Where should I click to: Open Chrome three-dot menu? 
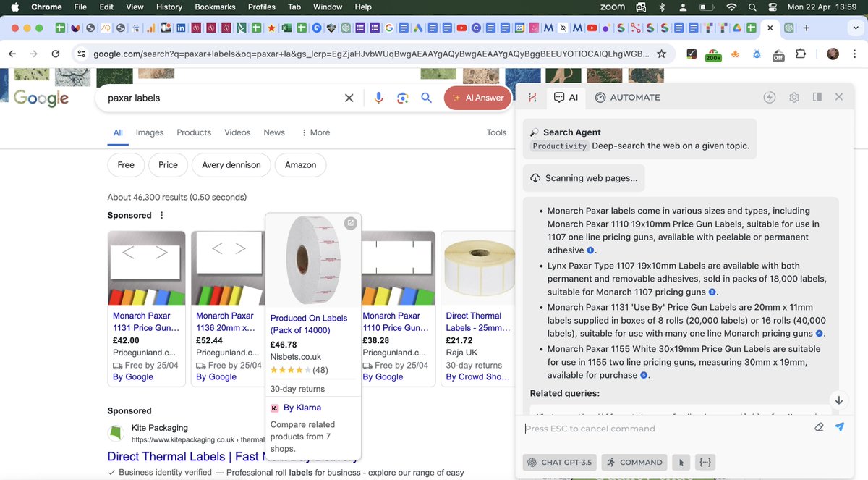click(x=855, y=54)
